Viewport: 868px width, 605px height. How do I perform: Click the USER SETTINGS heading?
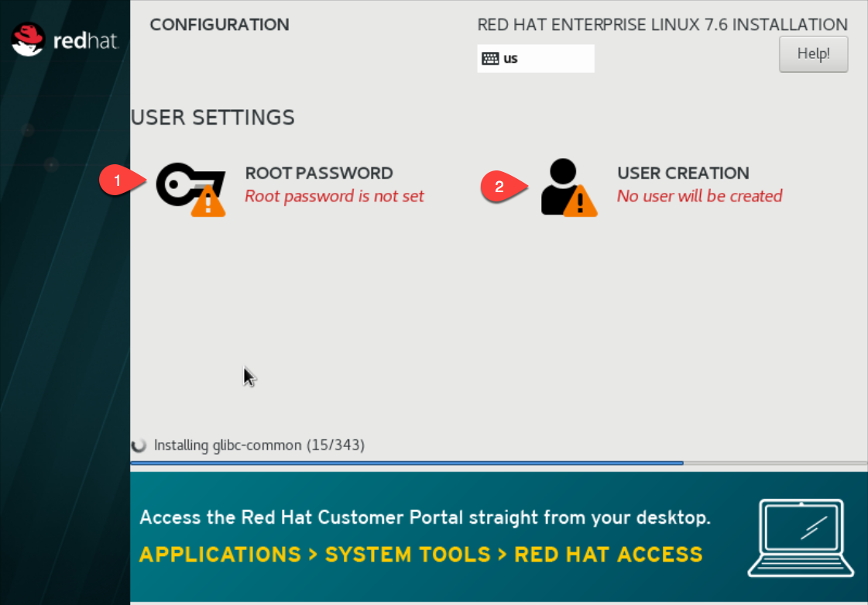click(213, 118)
